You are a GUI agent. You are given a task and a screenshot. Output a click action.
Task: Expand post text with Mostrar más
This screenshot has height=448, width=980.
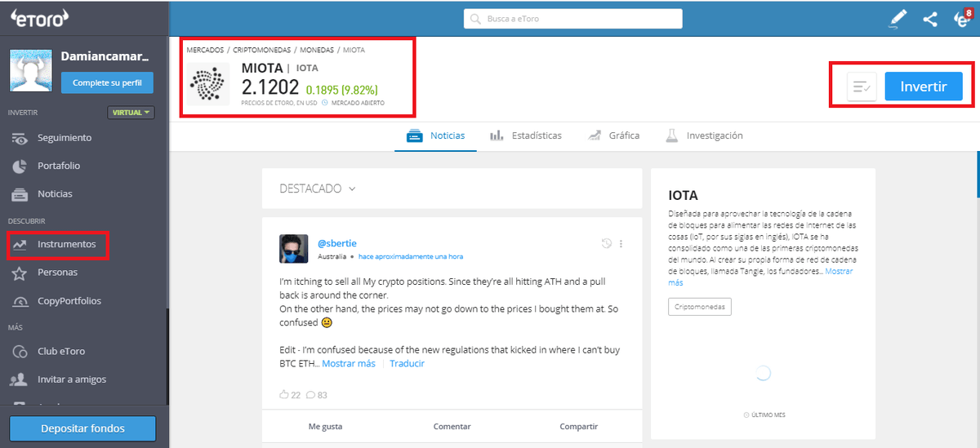(x=349, y=363)
